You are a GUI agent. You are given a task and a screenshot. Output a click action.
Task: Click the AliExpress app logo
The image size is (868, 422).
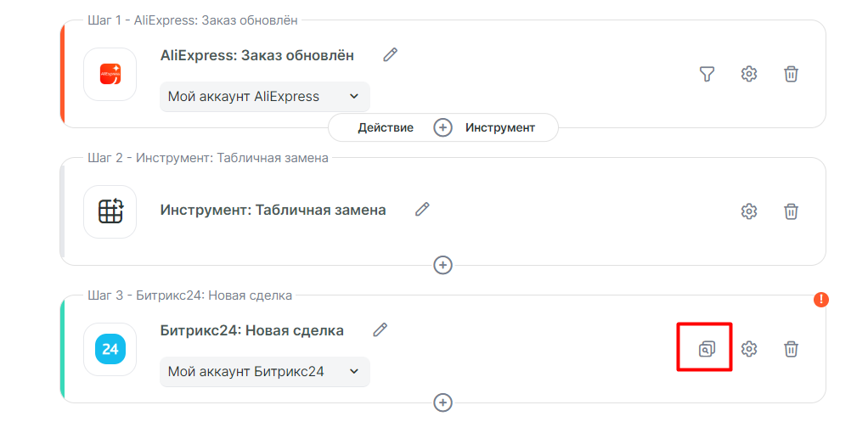pos(110,74)
